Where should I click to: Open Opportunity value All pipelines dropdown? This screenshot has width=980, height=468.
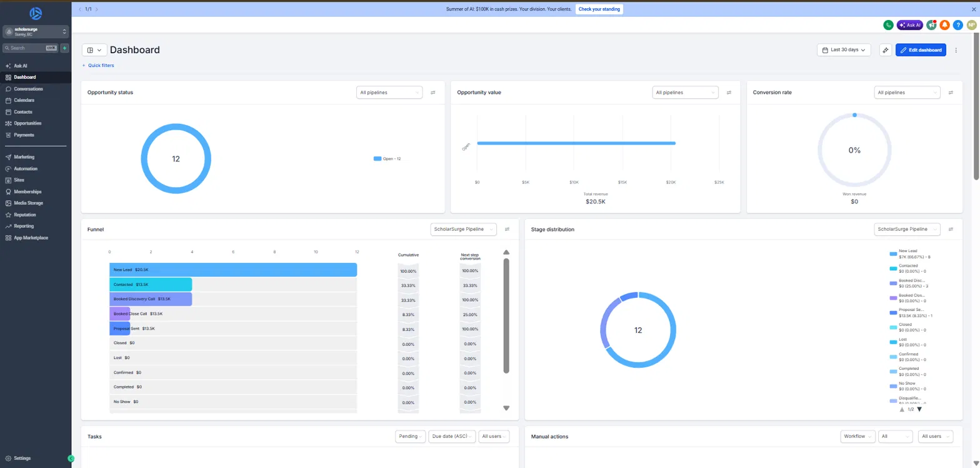(685, 93)
